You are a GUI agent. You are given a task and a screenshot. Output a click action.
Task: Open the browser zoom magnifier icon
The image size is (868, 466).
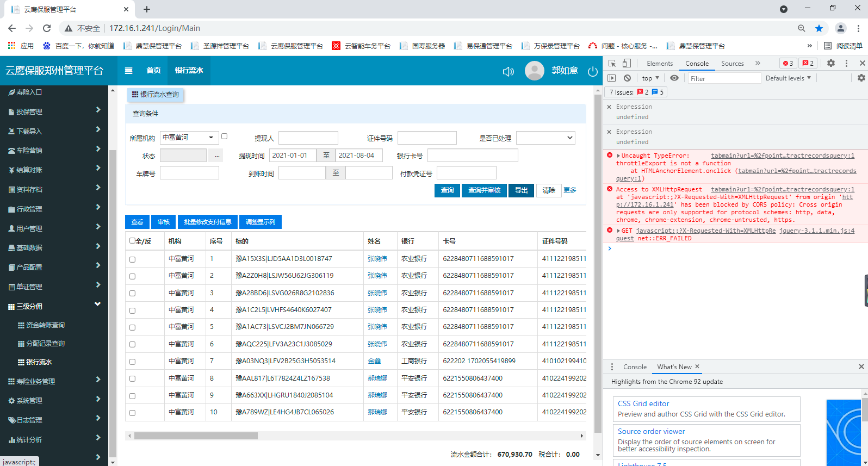click(802, 28)
